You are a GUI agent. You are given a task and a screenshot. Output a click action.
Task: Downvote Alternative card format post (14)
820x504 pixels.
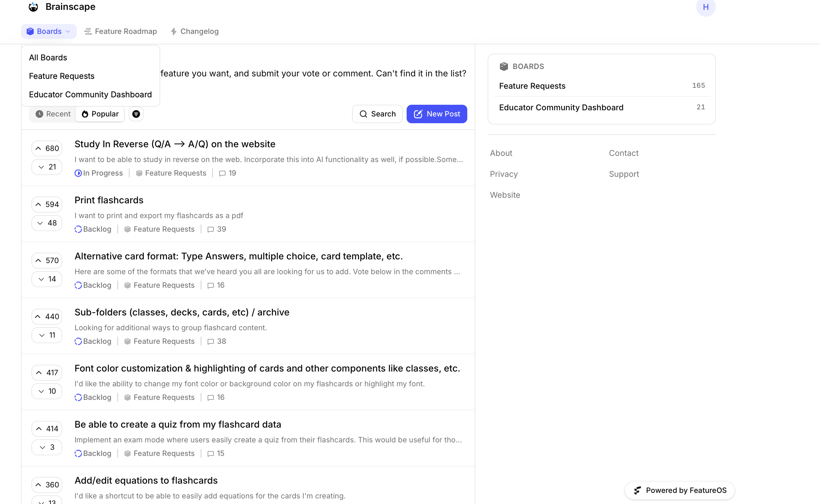(47, 279)
